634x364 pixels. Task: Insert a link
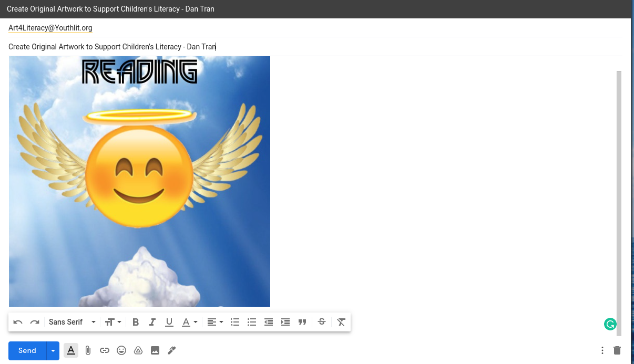[105, 350]
